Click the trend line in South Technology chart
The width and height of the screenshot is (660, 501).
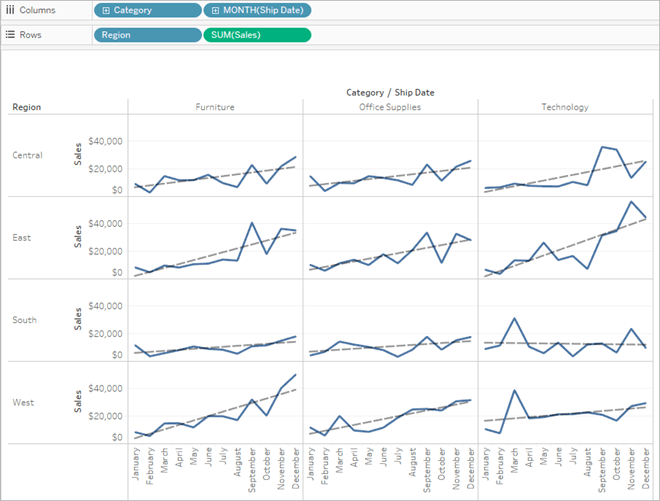pyautogui.click(x=565, y=344)
